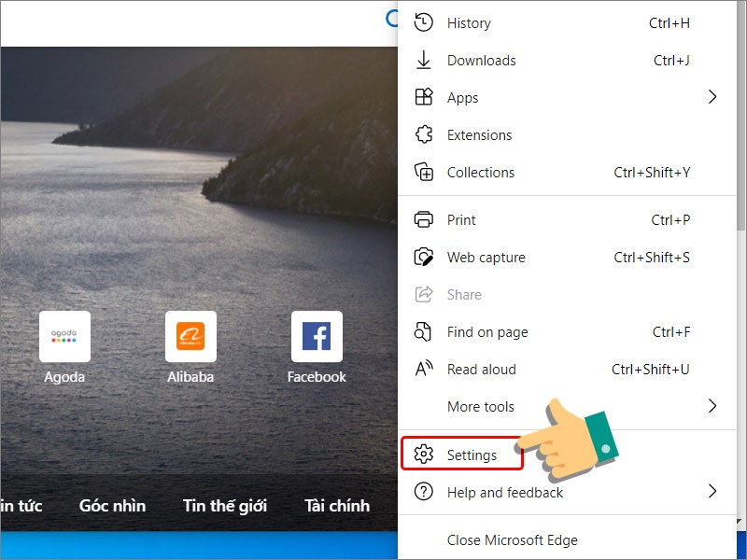The image size is (747, 560).
Task: Click the Share icon
Action: tap(424, 294)
